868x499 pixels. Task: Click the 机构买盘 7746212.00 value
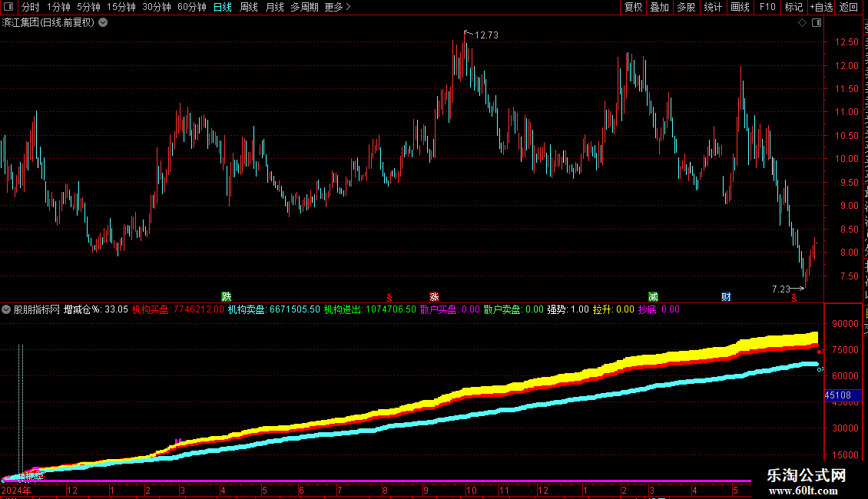click(177, 310)
